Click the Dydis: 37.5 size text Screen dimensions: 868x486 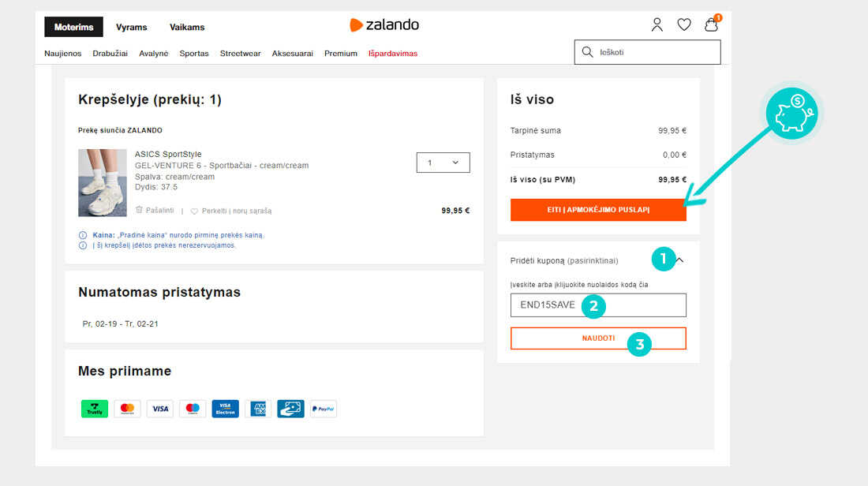click(156, 187)
